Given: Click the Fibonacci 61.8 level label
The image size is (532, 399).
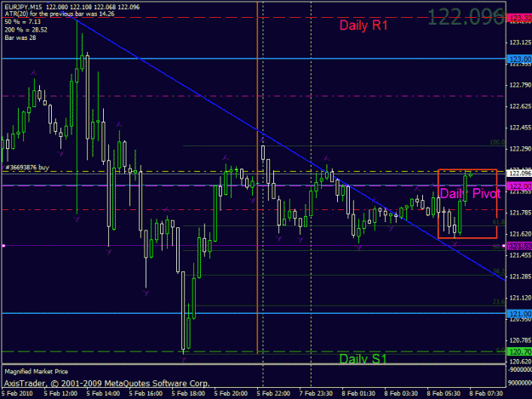Looking at the screenshot, I should click(x=499, y=222).
